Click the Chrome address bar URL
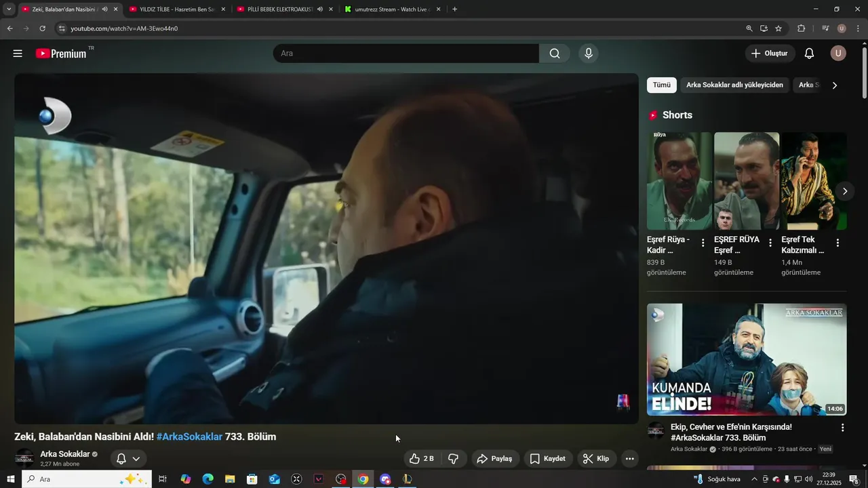This screenshot has height=488, width=868. [x=124, y=28]
